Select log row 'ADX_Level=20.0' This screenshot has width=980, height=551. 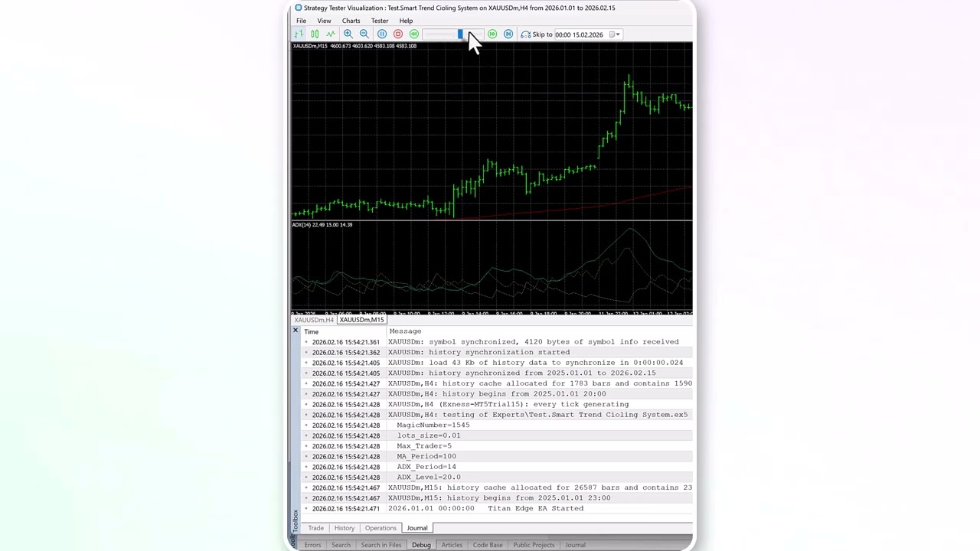pyautogui.click(x=498, y=477)
